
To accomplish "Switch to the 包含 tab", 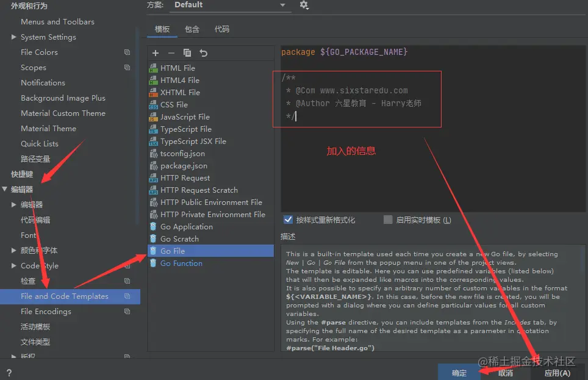I will pyautogui.click(x=192, y=29).
